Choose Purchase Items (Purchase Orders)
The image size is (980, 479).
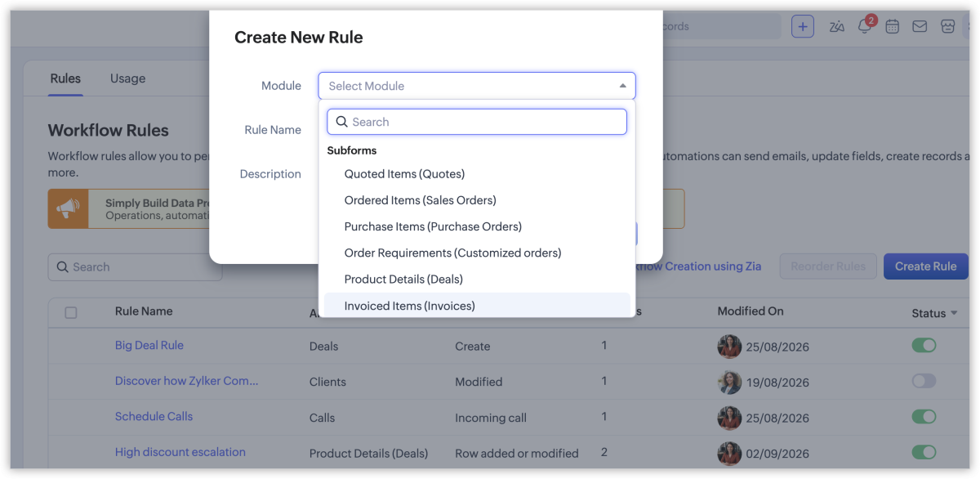(477, 226)
